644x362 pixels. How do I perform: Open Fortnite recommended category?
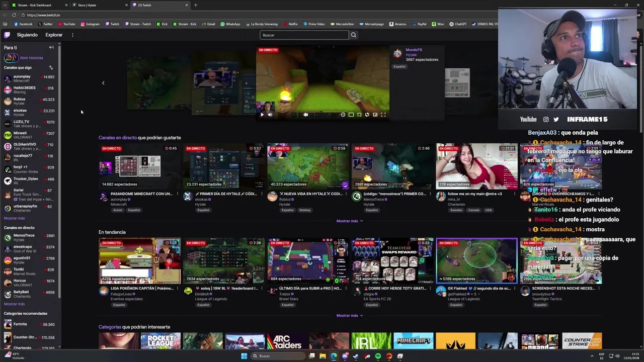[x=30, y=324]
